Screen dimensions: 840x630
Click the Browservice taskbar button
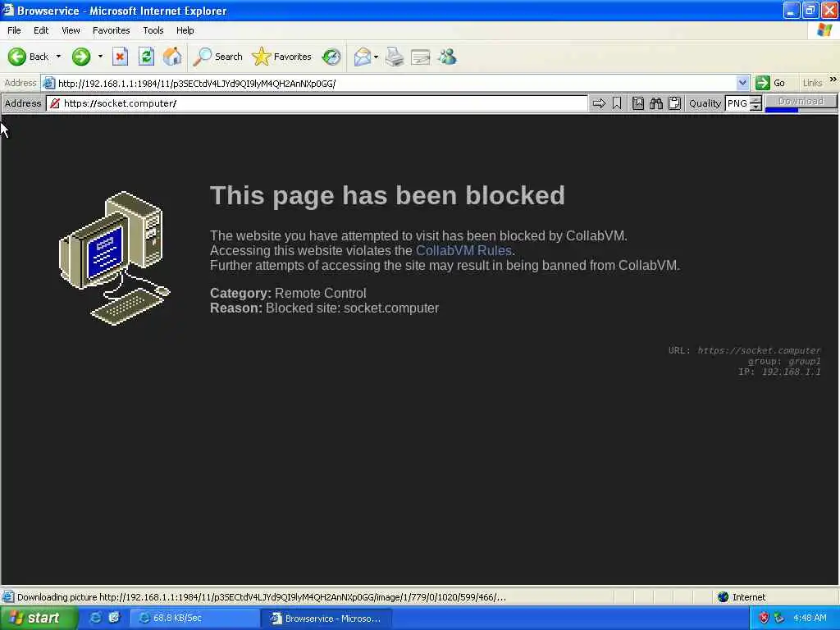coord(327,618)
